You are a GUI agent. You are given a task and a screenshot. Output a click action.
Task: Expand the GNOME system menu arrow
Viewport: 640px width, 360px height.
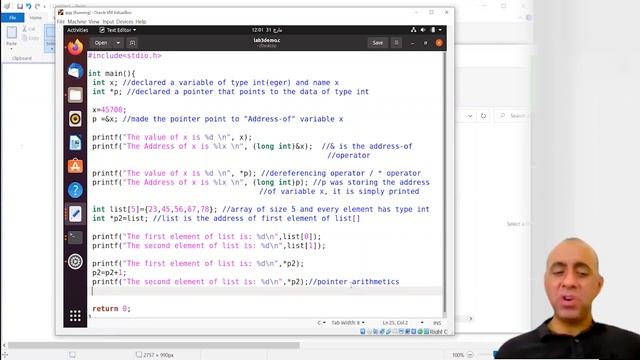440,30
